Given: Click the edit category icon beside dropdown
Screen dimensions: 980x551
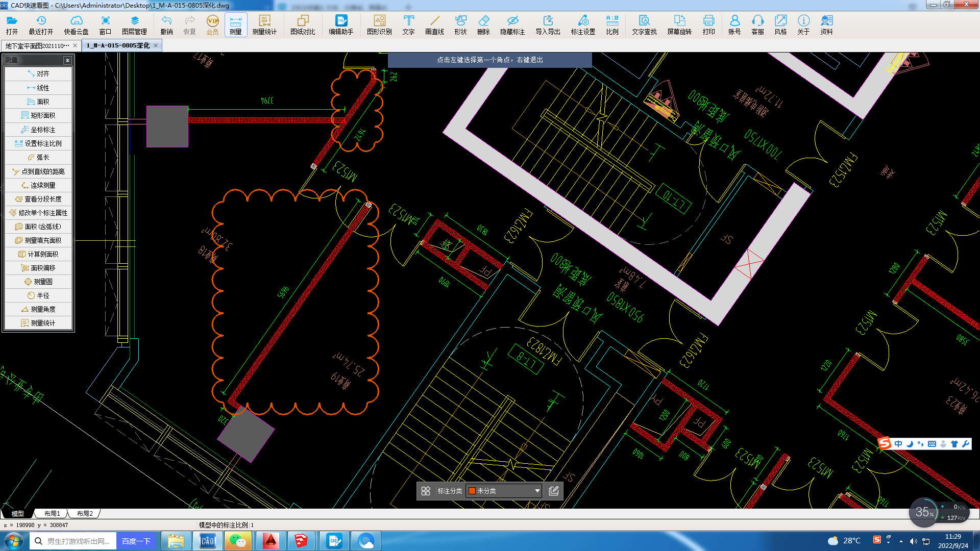Looking at the screenshot, I should click(x=554, y=491).
